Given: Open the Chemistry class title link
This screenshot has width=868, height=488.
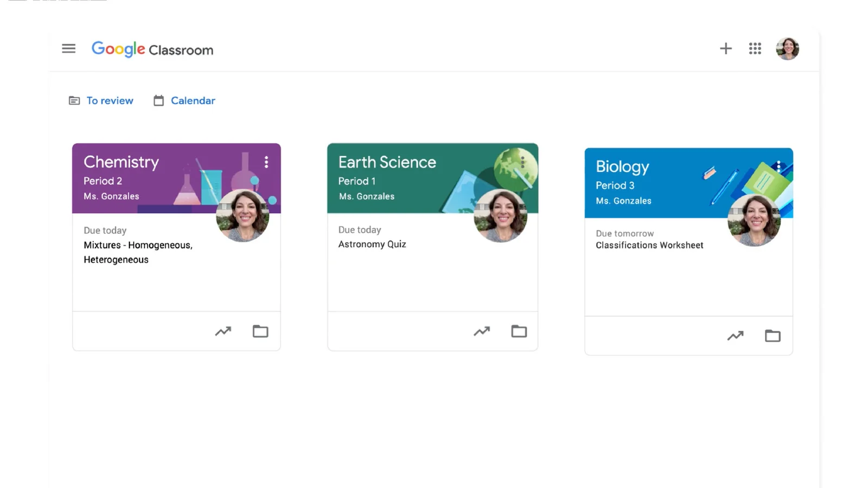Looking at the screenshot, I should [121, 162].
